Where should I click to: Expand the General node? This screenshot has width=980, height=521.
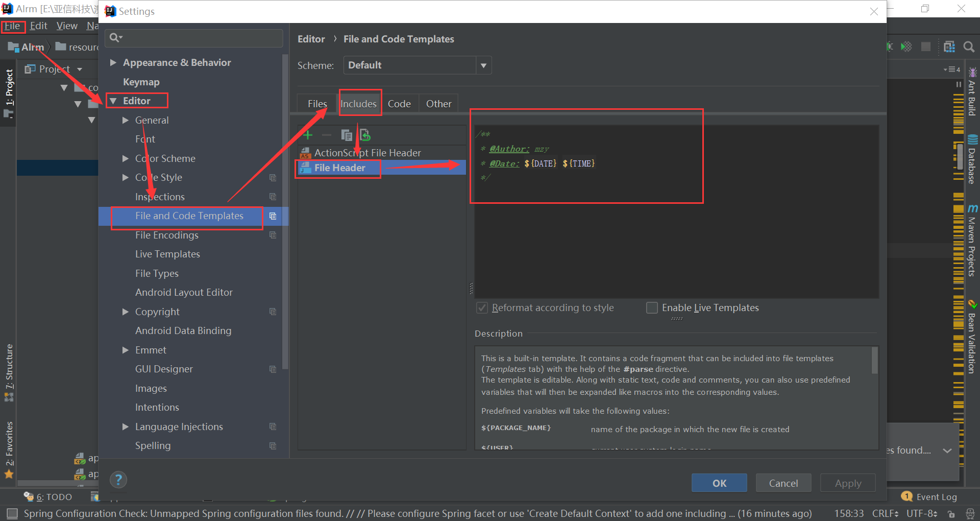126,120
